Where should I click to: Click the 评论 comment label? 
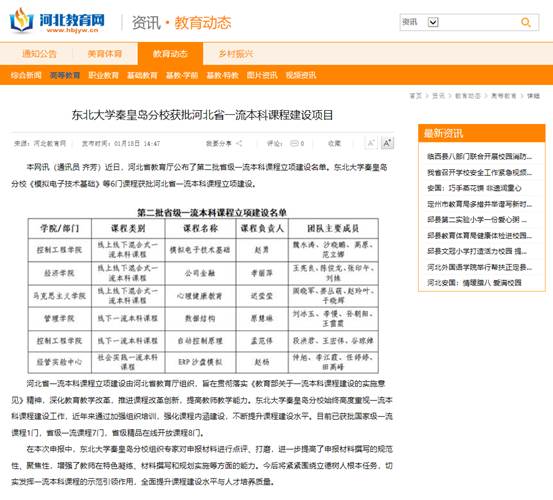[274, 143]
